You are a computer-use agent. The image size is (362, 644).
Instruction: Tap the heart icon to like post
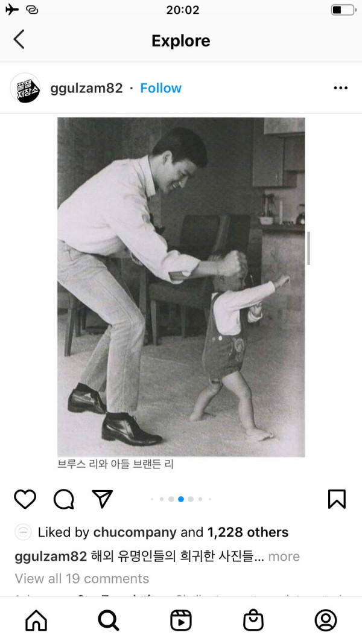tap(25, 499)
